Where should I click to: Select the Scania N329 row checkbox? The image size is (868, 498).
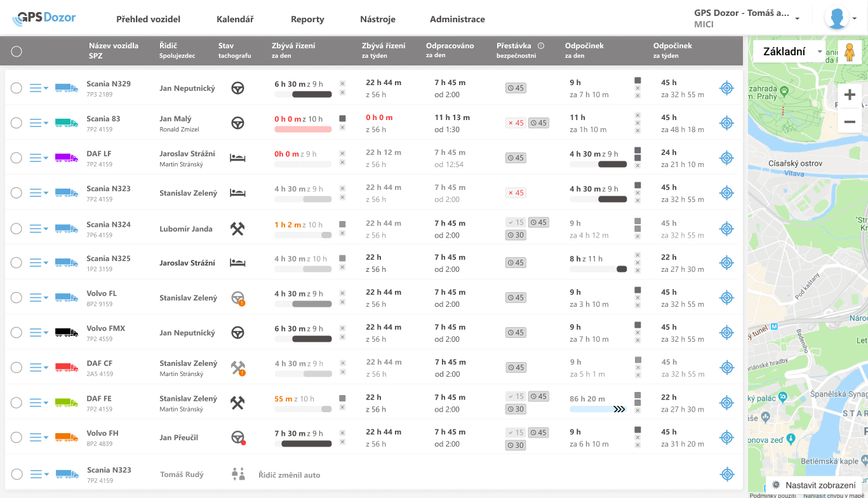coord(17,88)
